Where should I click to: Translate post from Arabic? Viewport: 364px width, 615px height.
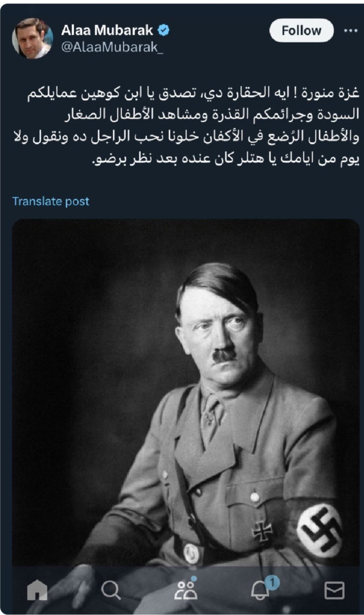51,201
